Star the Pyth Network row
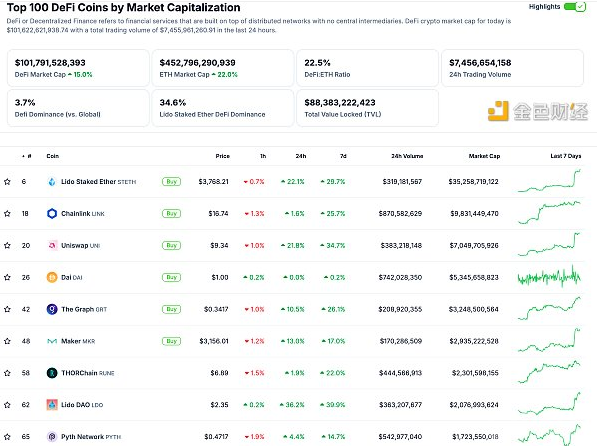The width and height of the screenshot is (597, 446). [x=7, y=436]
